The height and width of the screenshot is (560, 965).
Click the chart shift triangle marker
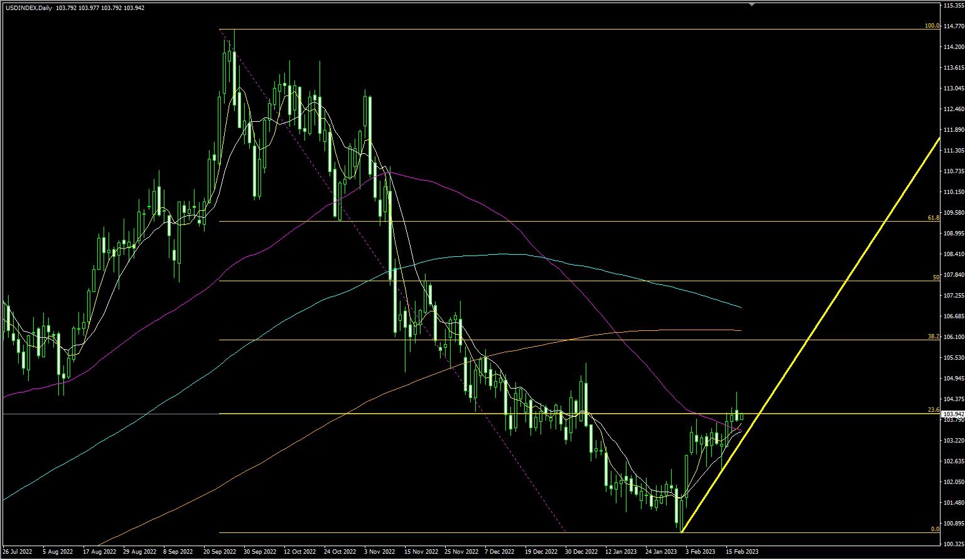point(752,4)
